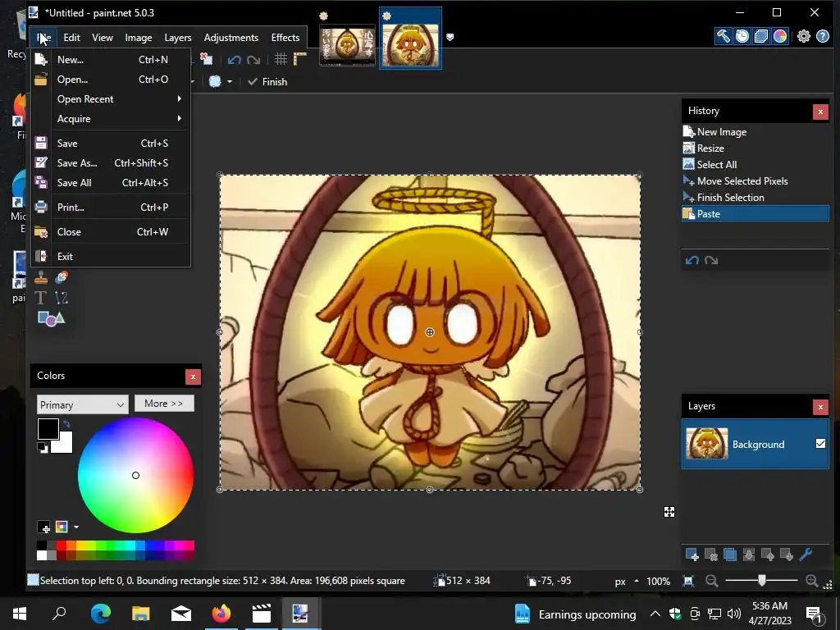Open Settings via the gear icon
Image resolution: width=840 pixels, height=630 pixels.
pos(804,36)
